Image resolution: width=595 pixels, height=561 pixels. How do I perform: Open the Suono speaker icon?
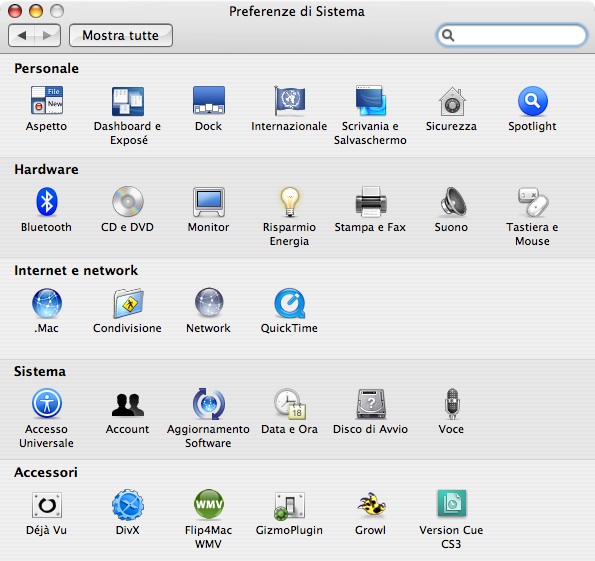pos(453,202)
